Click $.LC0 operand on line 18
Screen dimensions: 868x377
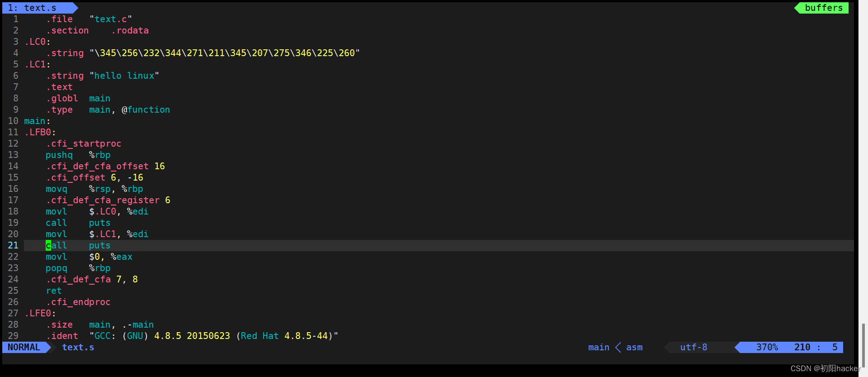tap(103, 211)
